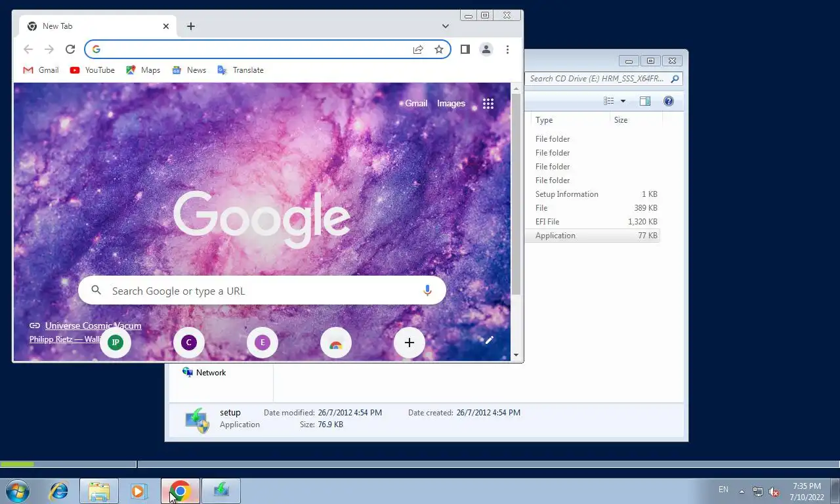Select the Application 77 KB row
840x504 pixels.
coord(592,236)
